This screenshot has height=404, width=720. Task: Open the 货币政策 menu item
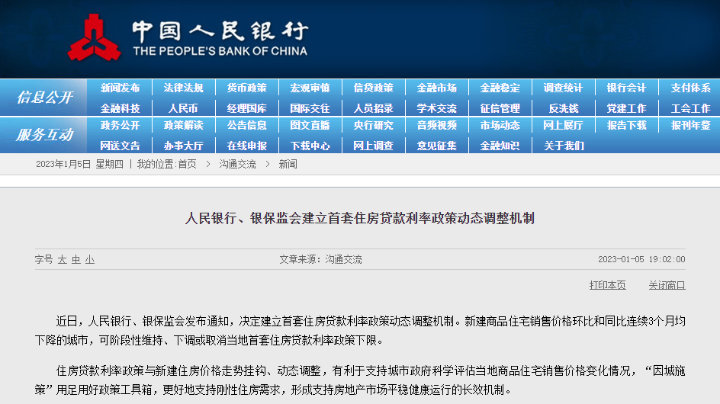pos(246,88)
